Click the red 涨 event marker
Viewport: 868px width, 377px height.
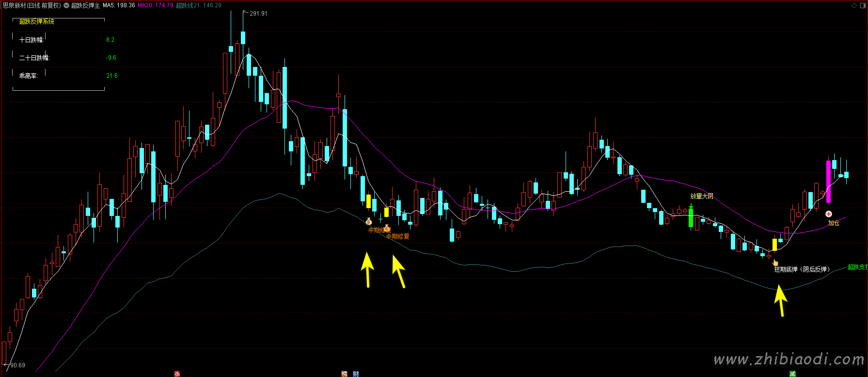(177, 374)
